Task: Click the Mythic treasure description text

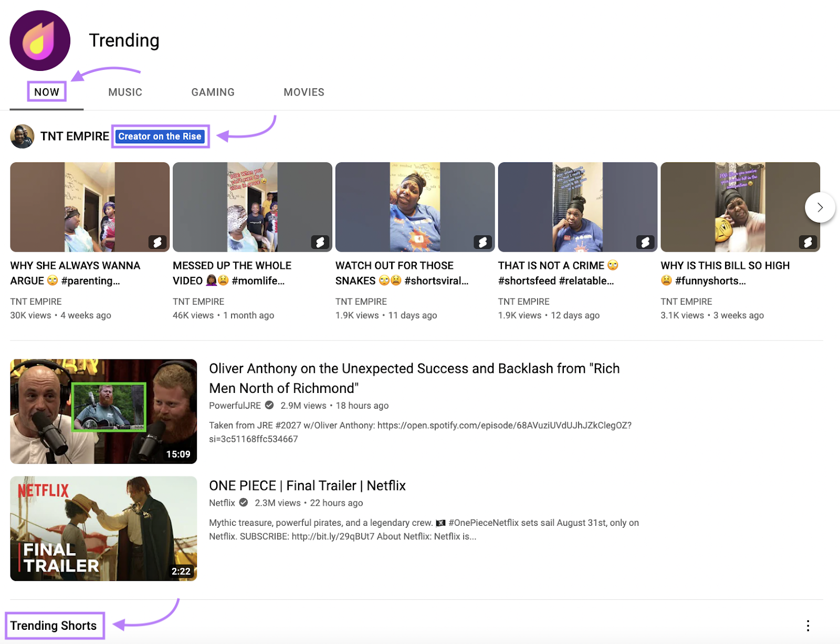Action: (x=424, y=529)
